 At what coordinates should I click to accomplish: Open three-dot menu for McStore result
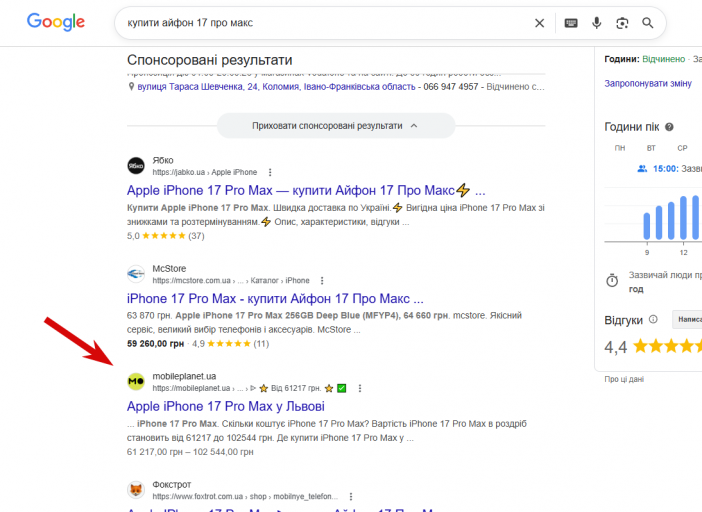coord(322,281)
